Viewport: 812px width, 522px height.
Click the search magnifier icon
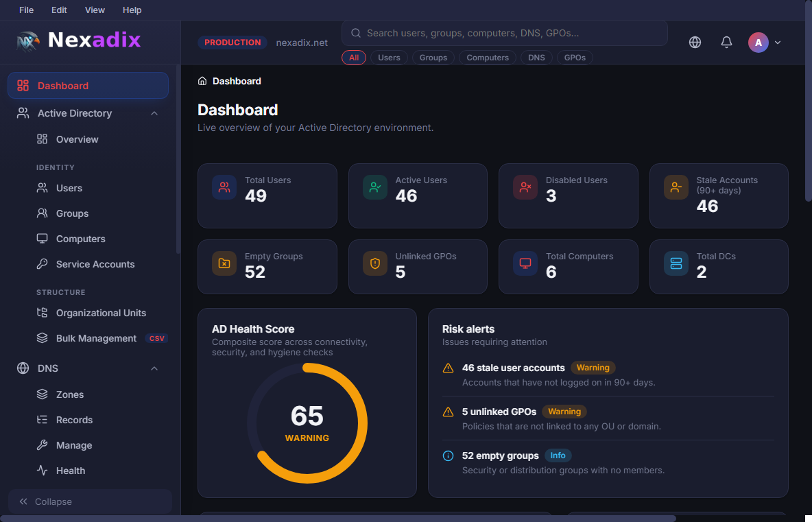click(x=356, y=33)
